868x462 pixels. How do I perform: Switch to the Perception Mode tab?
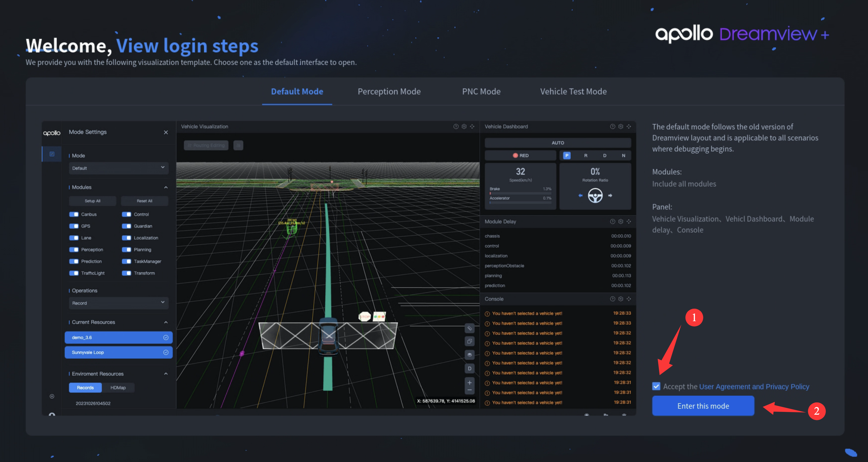tap(389, 91)
